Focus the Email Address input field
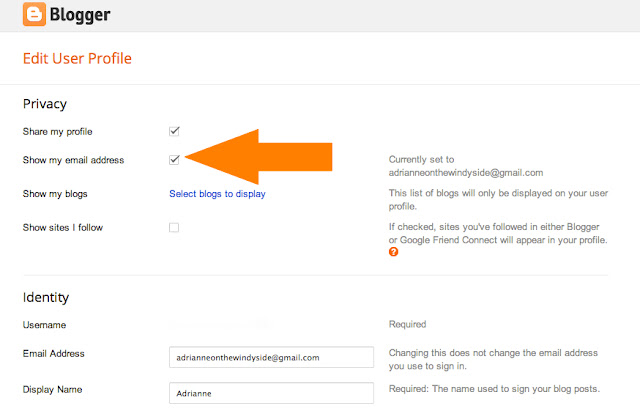This screenshot has height=414, width=640. coord(271,357)
